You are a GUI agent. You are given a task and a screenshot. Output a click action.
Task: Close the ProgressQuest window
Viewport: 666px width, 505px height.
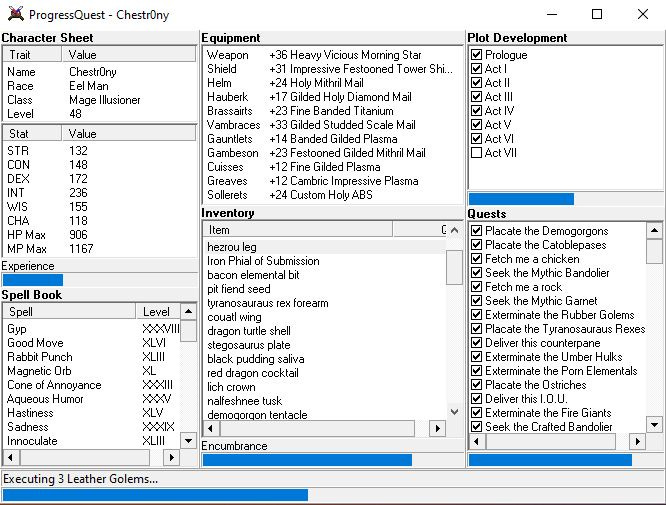click(x=643, y=14)
